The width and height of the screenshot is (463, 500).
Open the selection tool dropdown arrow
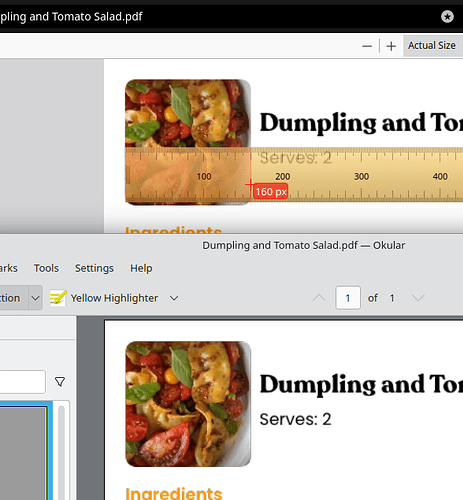[x=35, y=298]
